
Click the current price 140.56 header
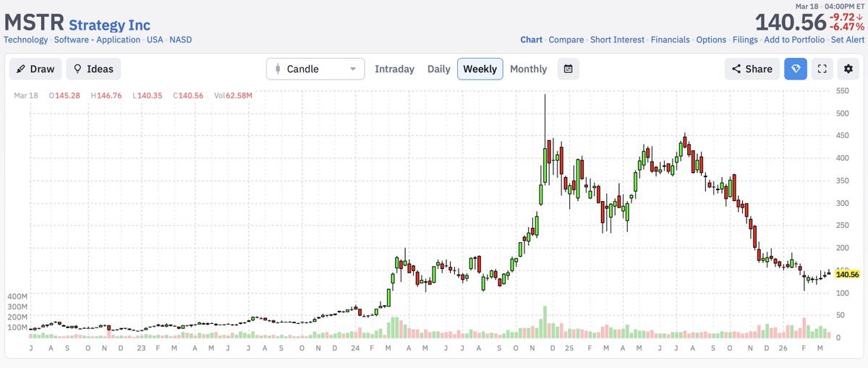[x=790, y=22]
